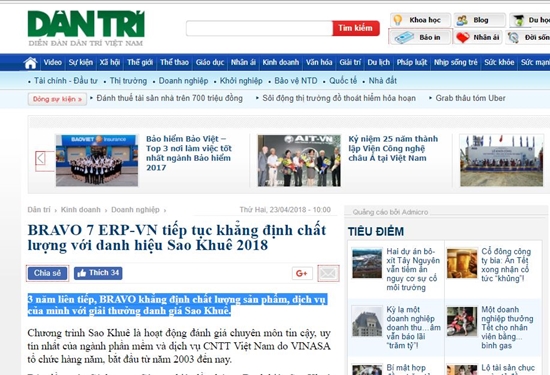Select Nhà đất subcategory
This screenshot has width=550, height=375.
click(x=382, y=81)
